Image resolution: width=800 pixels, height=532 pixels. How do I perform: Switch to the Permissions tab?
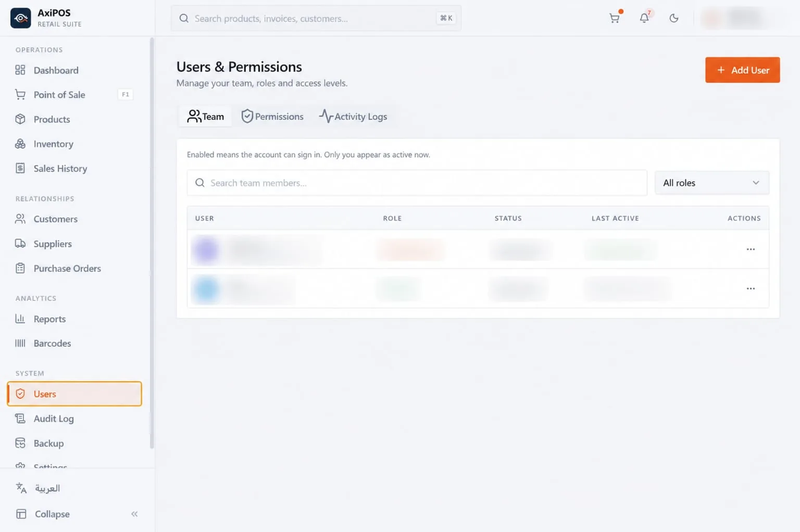(272, 117)
